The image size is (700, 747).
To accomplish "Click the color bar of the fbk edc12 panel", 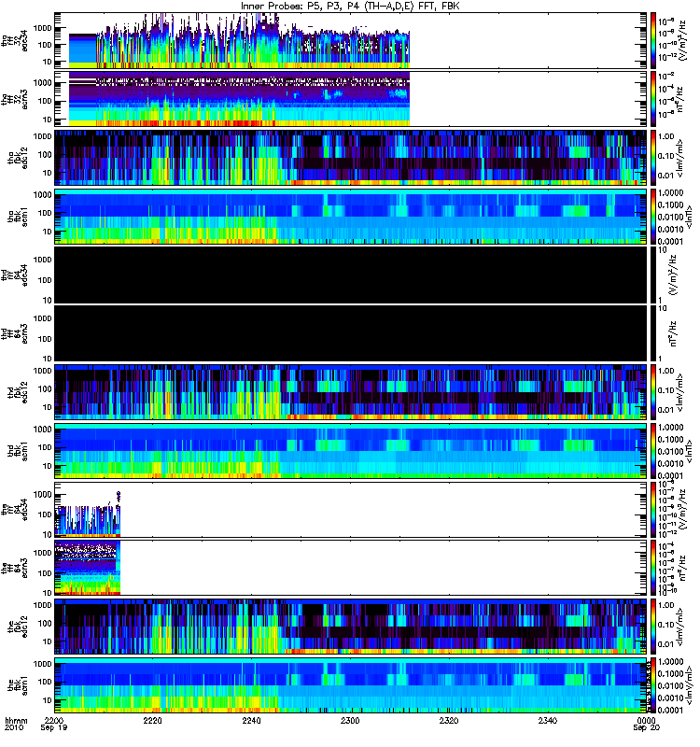I will 653,627.
